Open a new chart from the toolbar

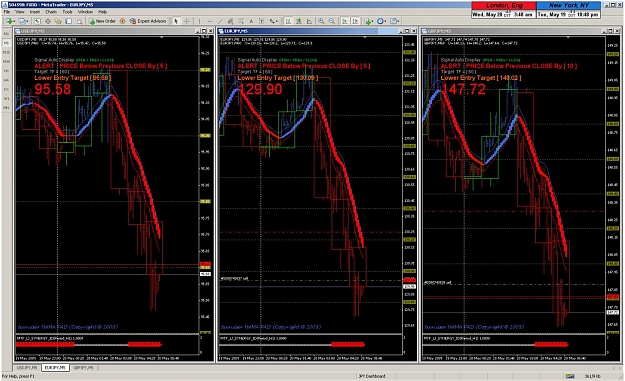tap(9, 21)
